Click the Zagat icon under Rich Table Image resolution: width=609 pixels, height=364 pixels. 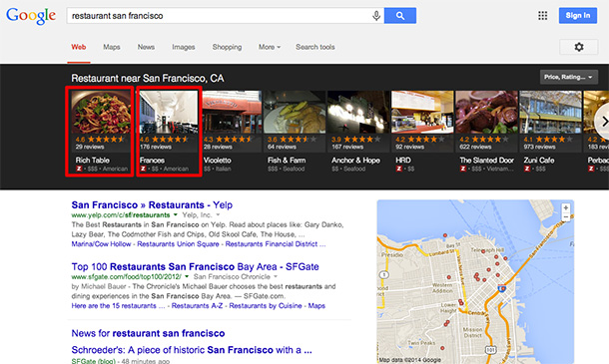[79, 169]
